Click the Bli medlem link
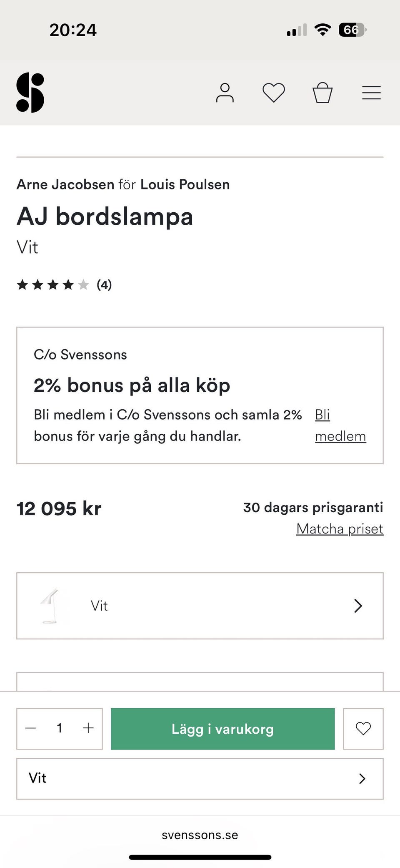 pos(340,425)
